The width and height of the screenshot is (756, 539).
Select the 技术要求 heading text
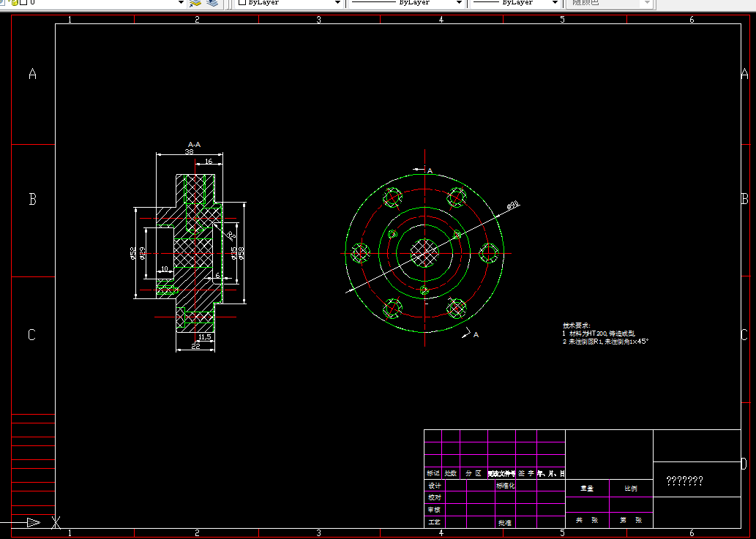pos(576,325)
